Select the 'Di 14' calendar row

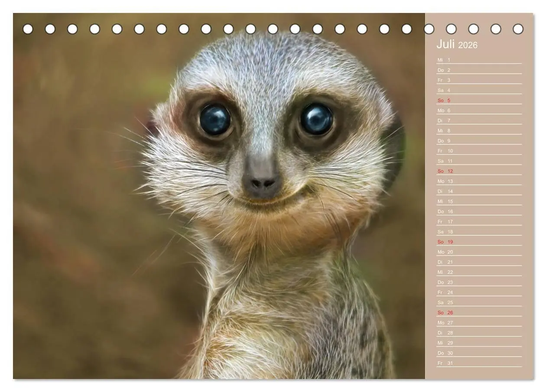[x=479, y=191]
